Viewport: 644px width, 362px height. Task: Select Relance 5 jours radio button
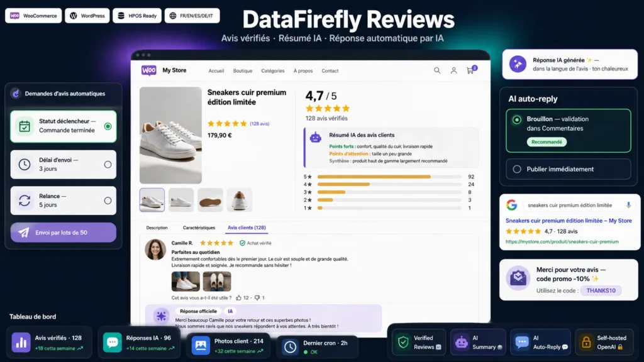[108, 200]
